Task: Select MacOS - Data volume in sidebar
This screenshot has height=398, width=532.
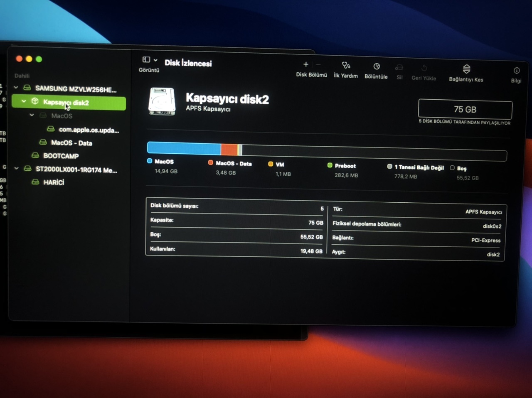Action: (71, 142)
